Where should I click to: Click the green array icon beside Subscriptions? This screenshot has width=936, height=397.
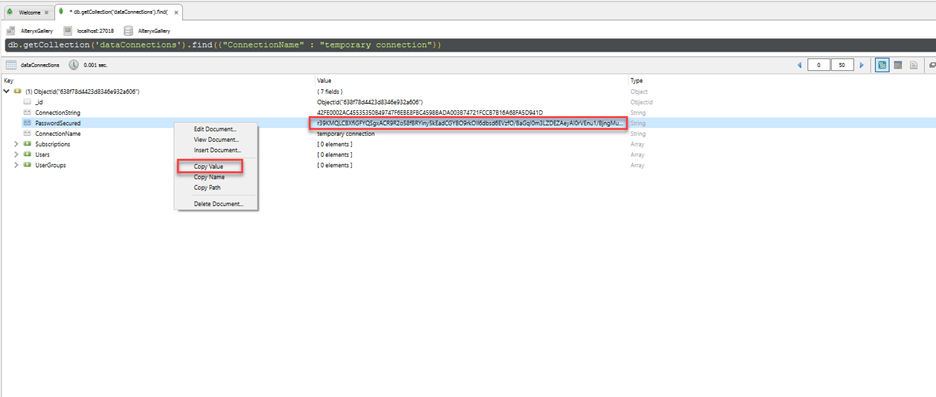coord(27,144)
